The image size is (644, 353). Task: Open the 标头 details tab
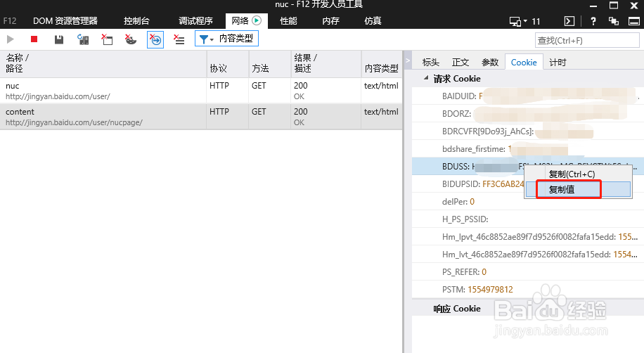[x=431, y=63]
